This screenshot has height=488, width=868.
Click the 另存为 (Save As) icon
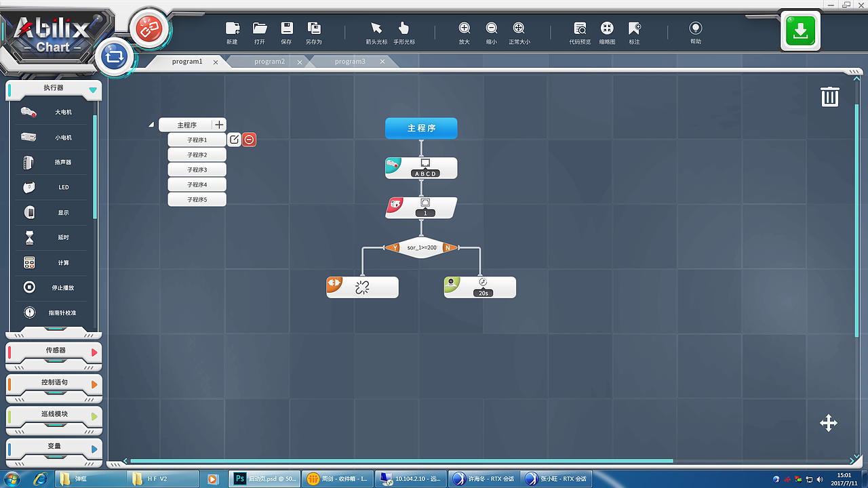tap(314, 28)
